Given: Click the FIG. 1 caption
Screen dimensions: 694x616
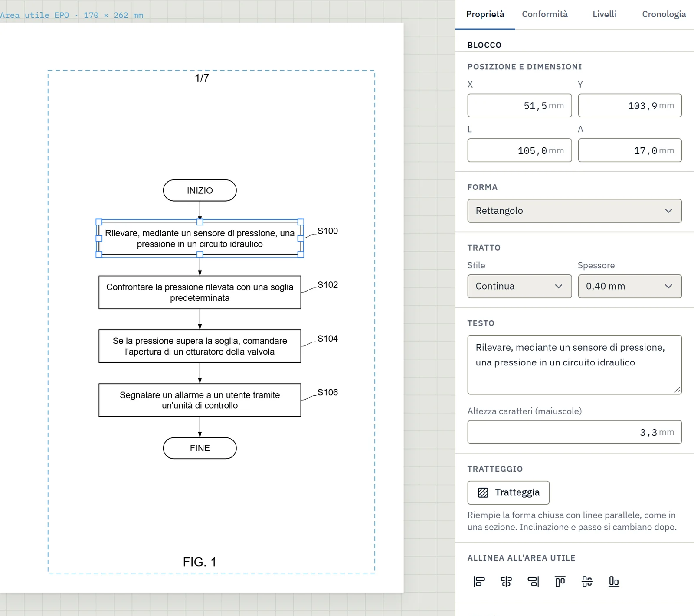Looking at the screenshot, I should (200, 562).
